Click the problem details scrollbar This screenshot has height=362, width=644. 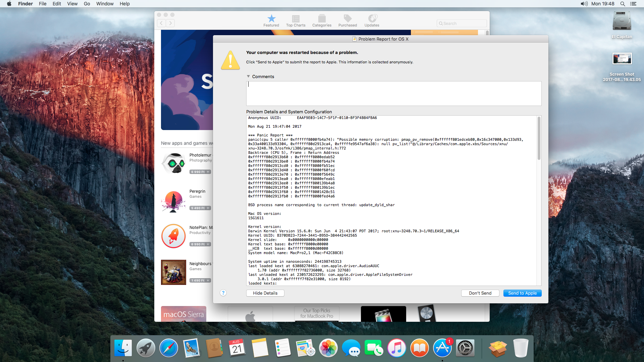coord(539,138)
